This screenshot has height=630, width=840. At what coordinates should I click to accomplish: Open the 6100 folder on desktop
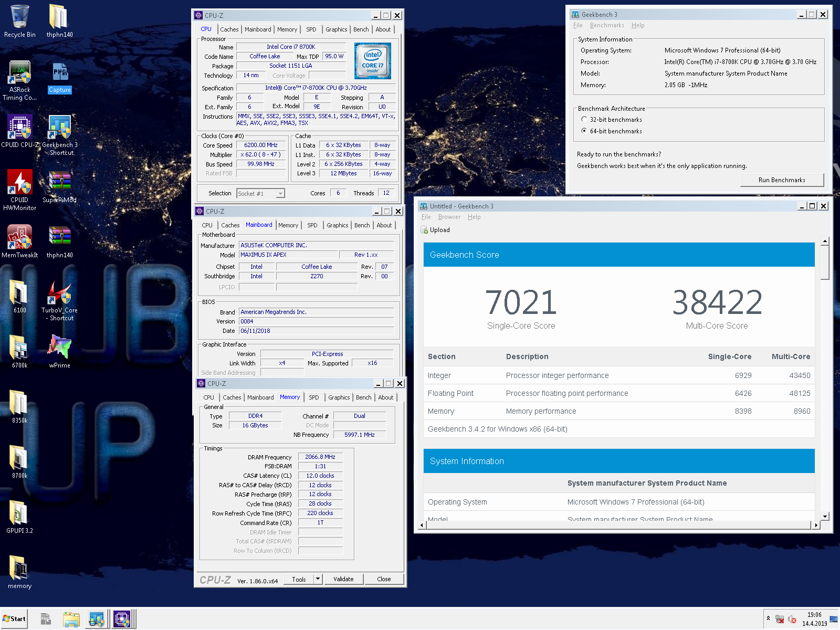tap(19, 296)
